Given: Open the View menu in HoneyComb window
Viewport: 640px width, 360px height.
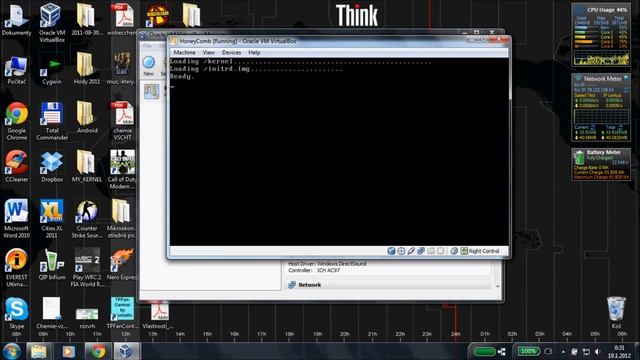Looking at the screenshot, I should pos(208,53).
